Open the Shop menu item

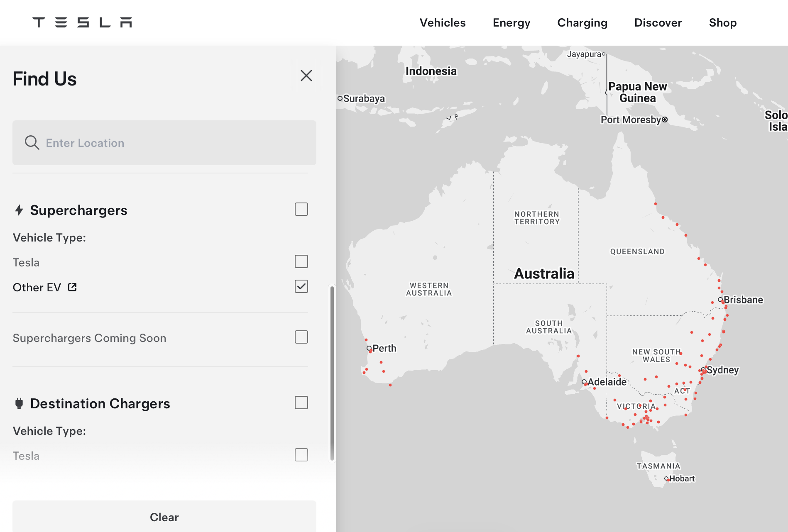[722, 23]
